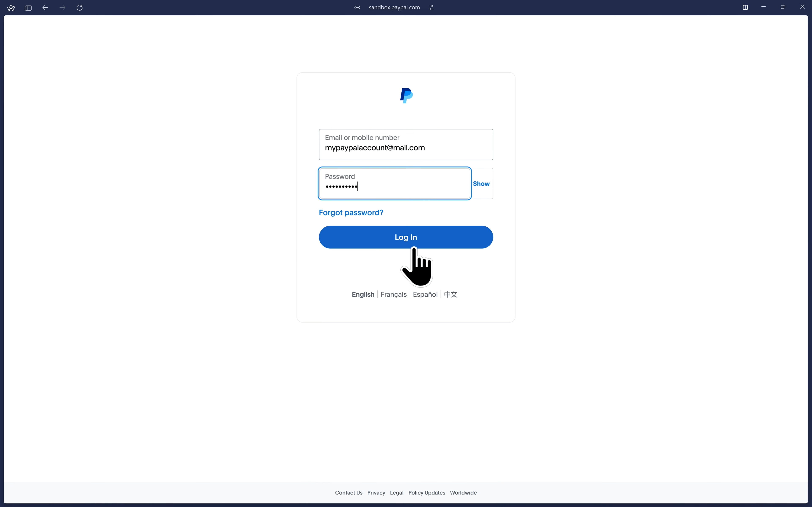The image size is (812, 507).
Task: Open Contact Us in the footer
Action: [x=349, y=493]
